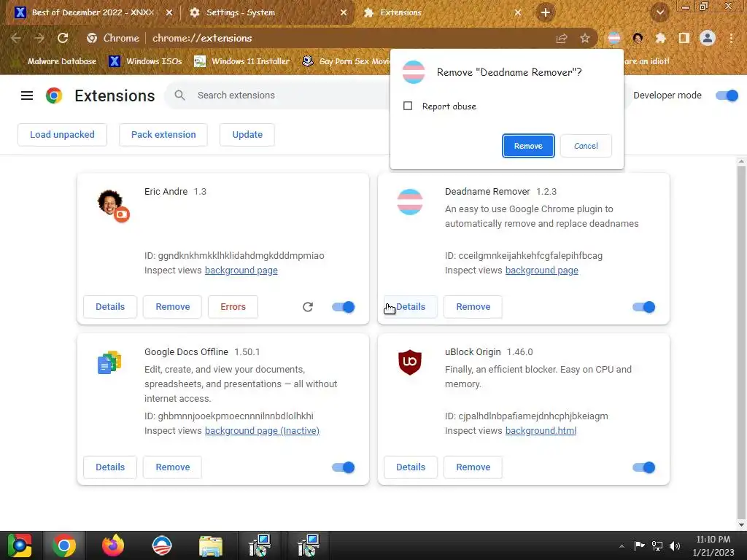Open the Extensions hamburger main menu
Viewport: 747px width, 560px height.
pyautogui.click(x=27, y=96)
